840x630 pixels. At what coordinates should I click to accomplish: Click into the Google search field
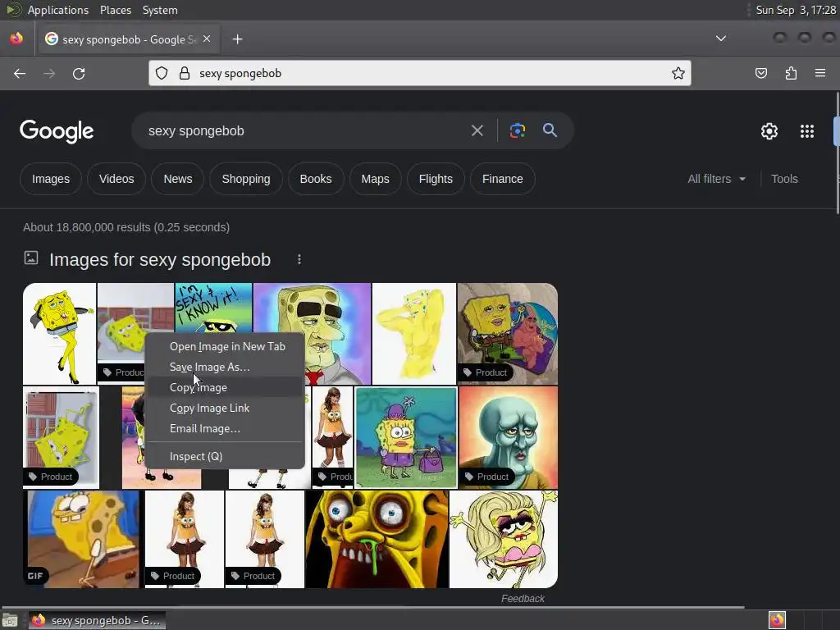point(303,130)
